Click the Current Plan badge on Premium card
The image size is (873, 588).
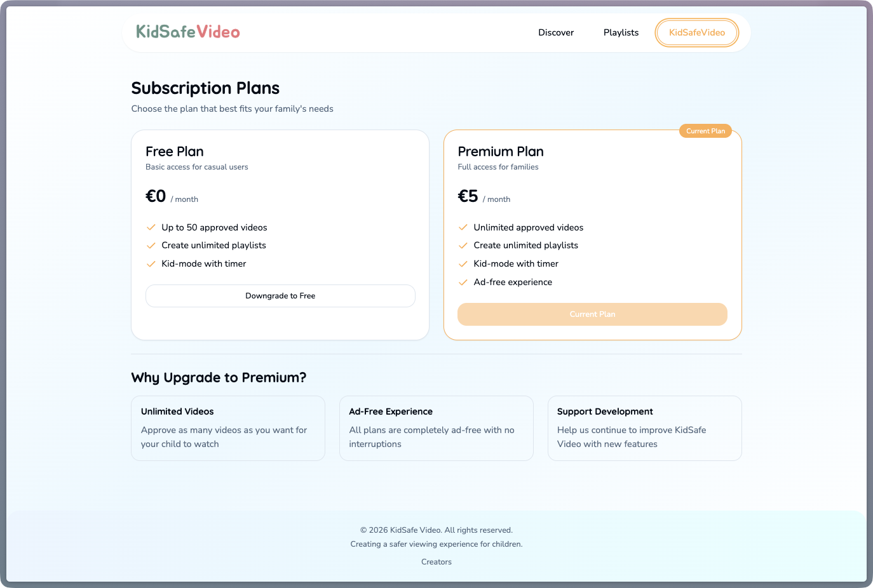pos(705,131)
